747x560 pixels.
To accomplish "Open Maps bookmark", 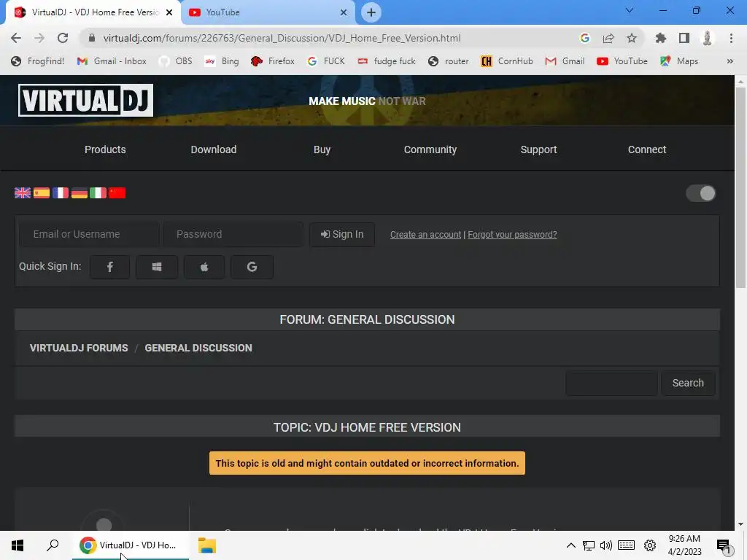I will point(679,61).
